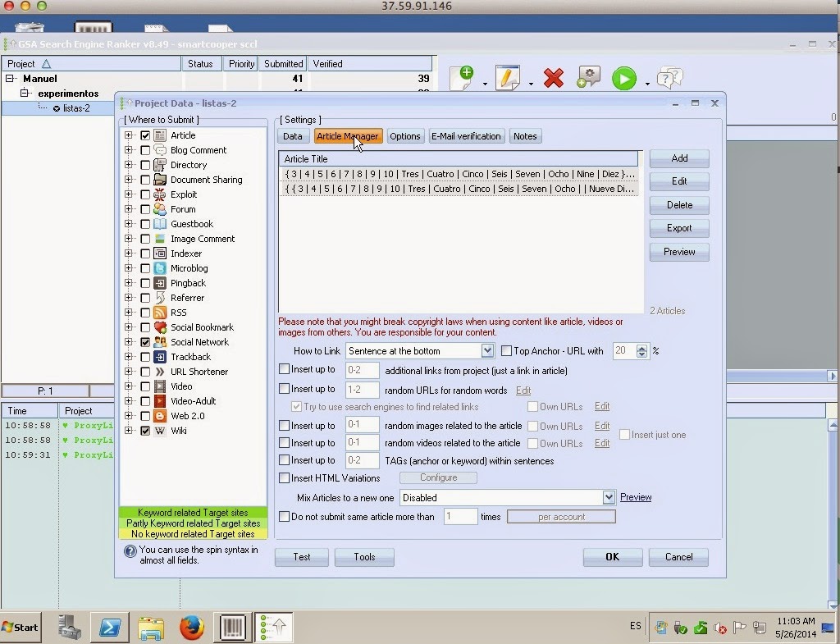Open the E-Mail verification tab
Screen dimensions: 840x644
(466, 136)
